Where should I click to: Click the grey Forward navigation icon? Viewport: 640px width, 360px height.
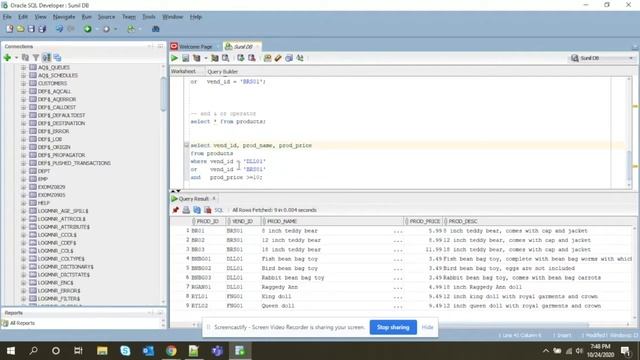click(x=106, y=29)
